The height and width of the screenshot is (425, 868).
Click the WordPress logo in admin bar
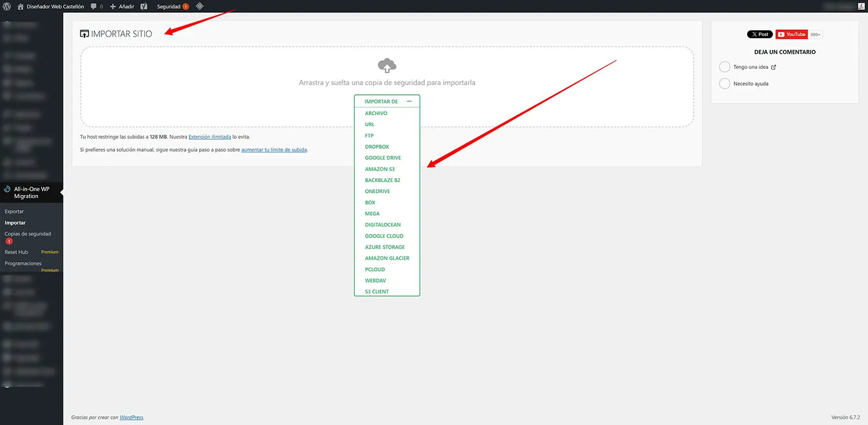pos(6,6)
